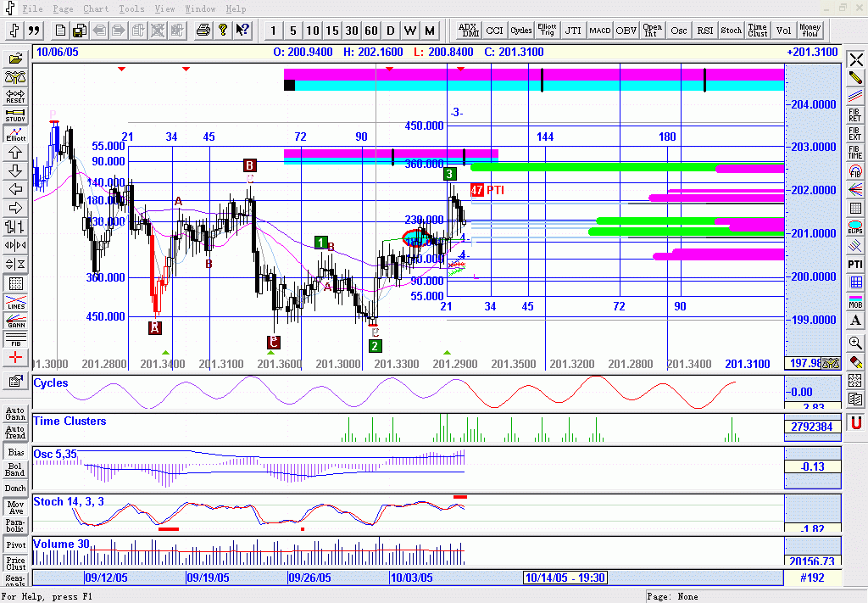This screenshot has height=603, width=868.
Task: Open the Tools menu
Action: (131, 8)
